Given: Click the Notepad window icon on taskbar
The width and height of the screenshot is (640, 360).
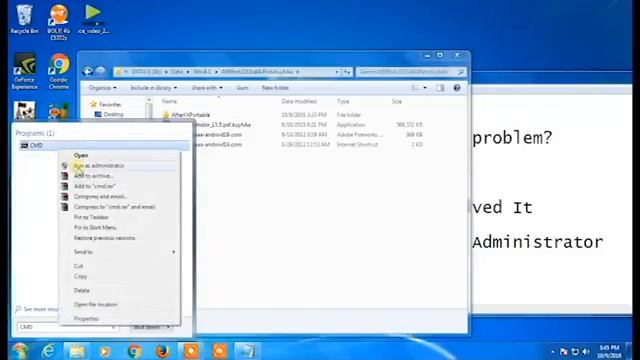Looking at the screenshot, I should (x=248, y=351).
